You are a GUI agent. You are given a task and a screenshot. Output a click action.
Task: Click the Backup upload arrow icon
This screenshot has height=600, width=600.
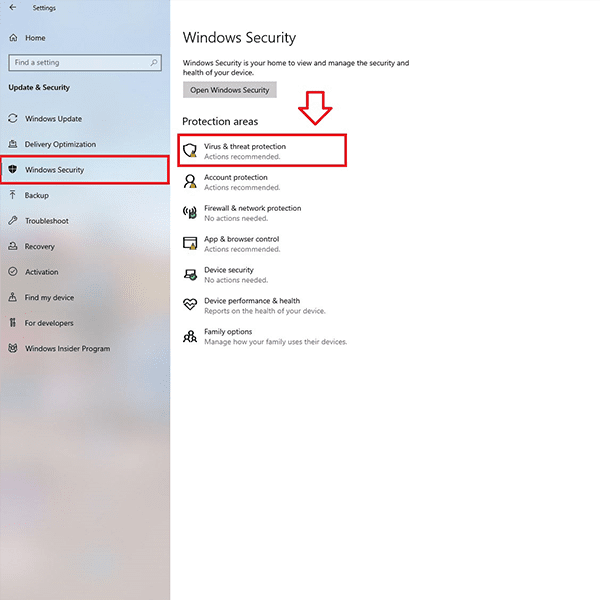[x=13, y=195]
